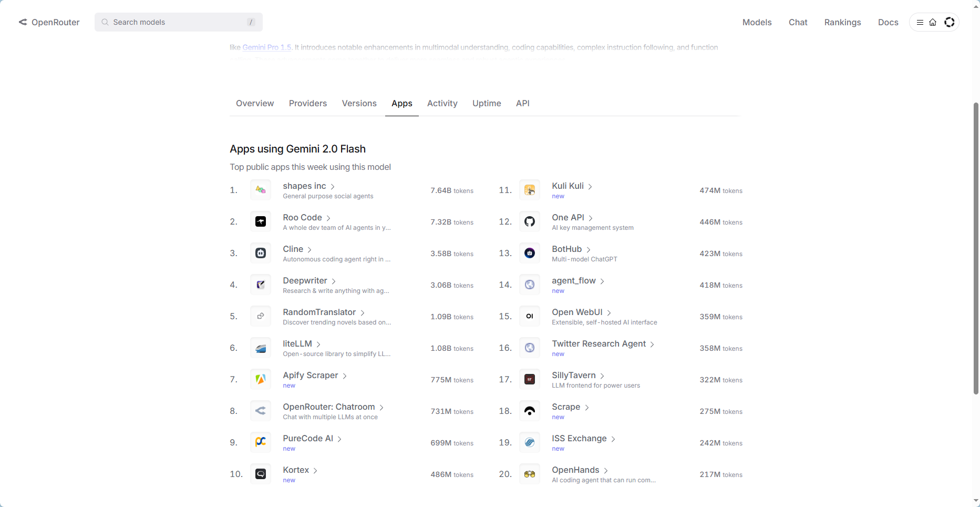The image size is (980, 507).
Task: Expand the chevron next to shapes inc
Action: tap(333, 187)
